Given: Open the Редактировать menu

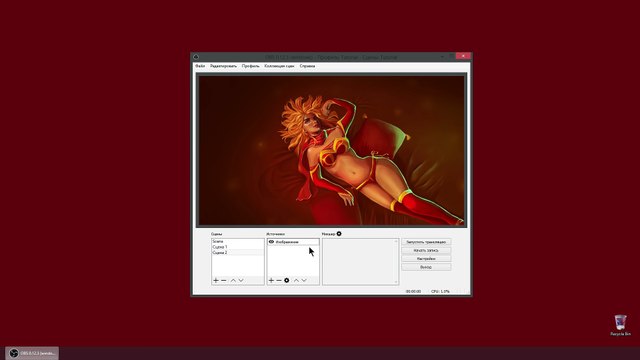Looking at the screenshot, I should point(223,66).
